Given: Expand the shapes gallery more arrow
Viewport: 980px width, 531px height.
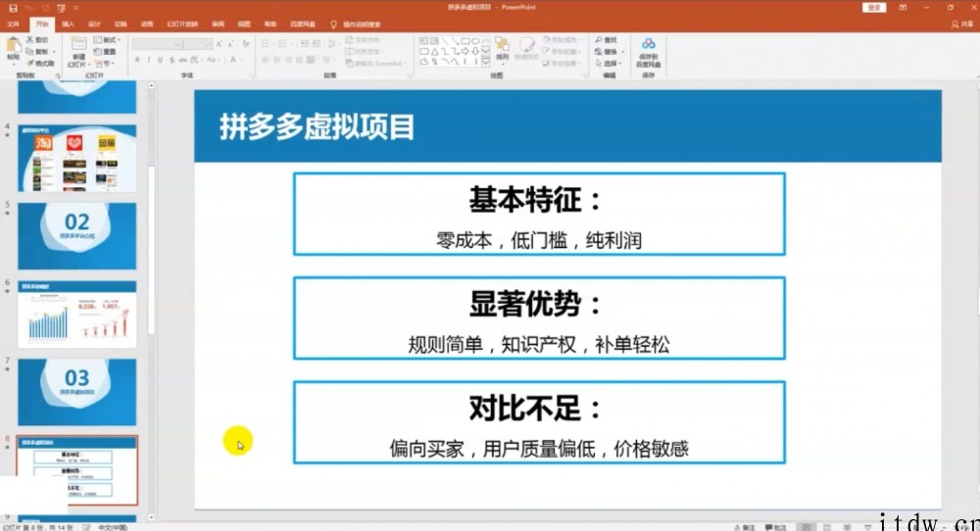Looking at the screenshot, I should 486,62.
